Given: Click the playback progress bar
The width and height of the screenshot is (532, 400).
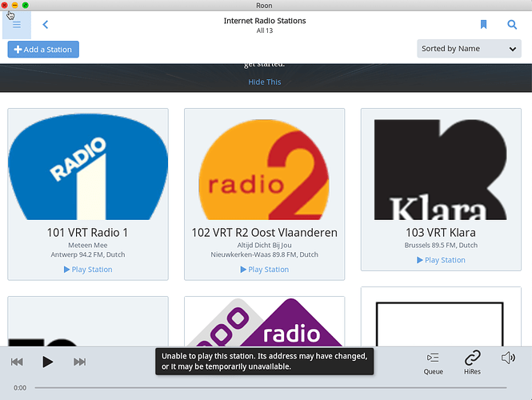Looking at the screenshot, I should point(270,387).
